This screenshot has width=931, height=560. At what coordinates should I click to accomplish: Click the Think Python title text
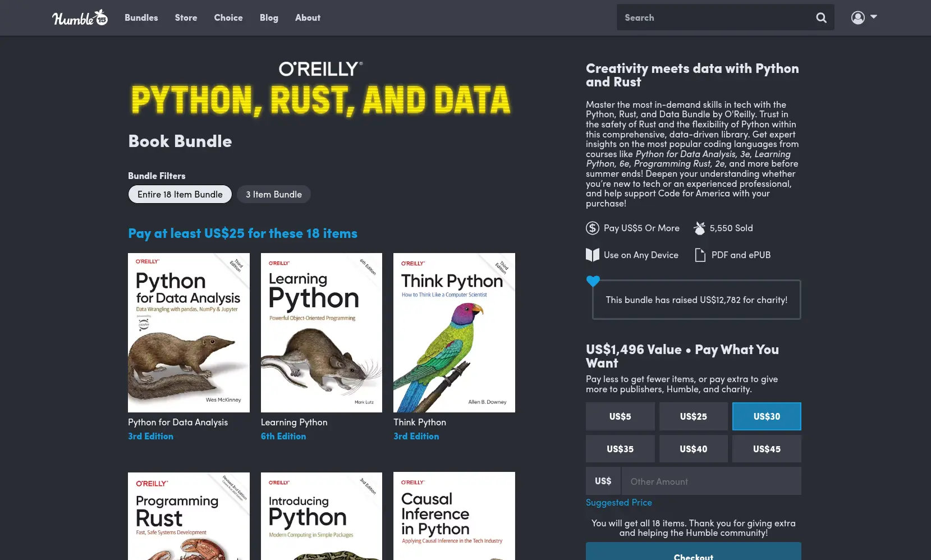click(x=420, y=423)
